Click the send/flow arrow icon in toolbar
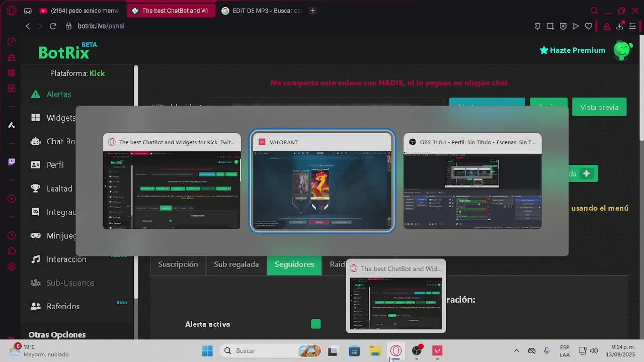 click(x=576, y=26)
